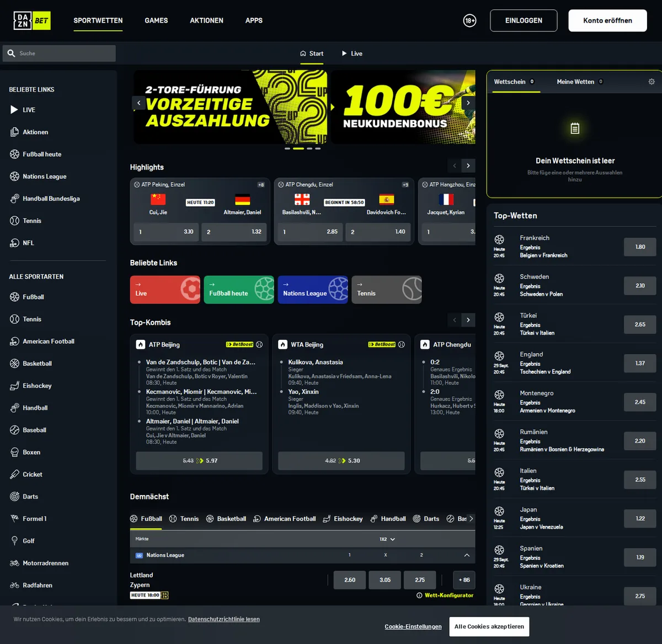Pick Frankreich odds 1.80 in Top-Wetten

click(x=640, y=247)
